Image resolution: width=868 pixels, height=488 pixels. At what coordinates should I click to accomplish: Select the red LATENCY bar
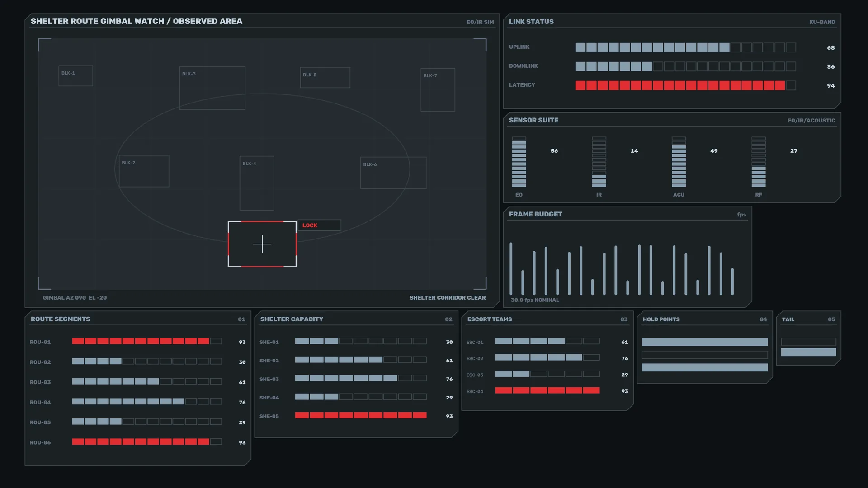pos(685,85)
